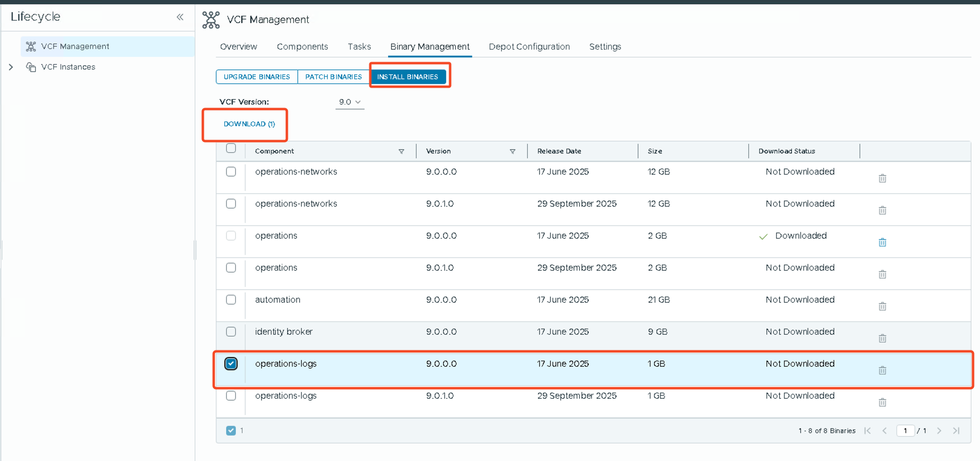Image resolution: width=980 pixels, height=461 pixels.
Task: Click trash icon for operations-logs 9.0.0.0
Action: (882, 370)
